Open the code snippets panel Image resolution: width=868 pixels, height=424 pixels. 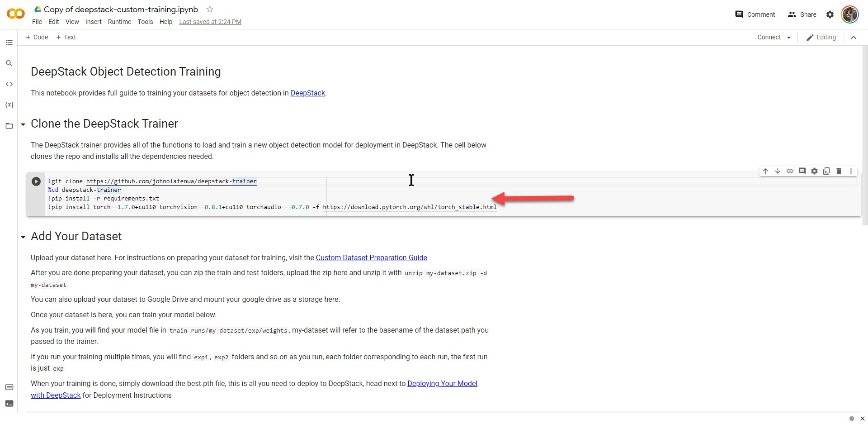(x=9, y=84)
